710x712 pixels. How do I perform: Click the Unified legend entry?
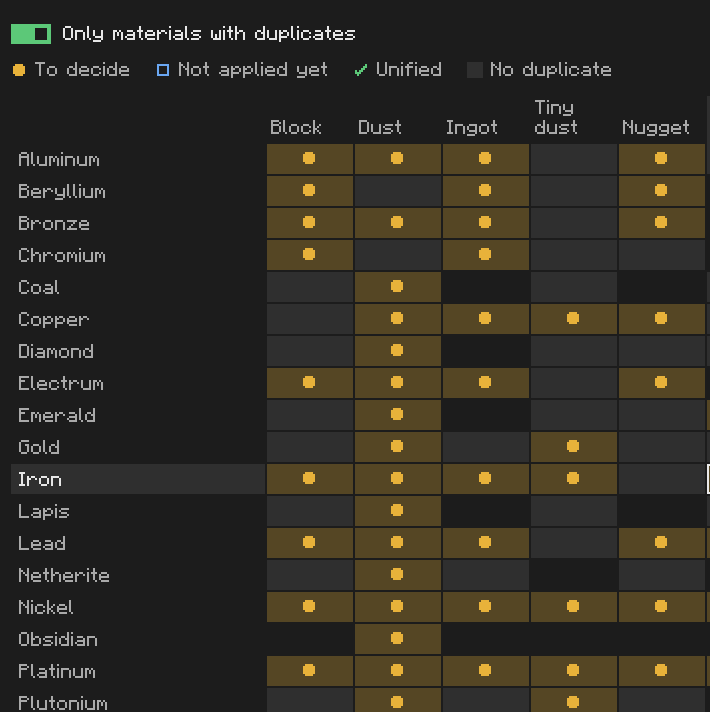click(398, 70)
